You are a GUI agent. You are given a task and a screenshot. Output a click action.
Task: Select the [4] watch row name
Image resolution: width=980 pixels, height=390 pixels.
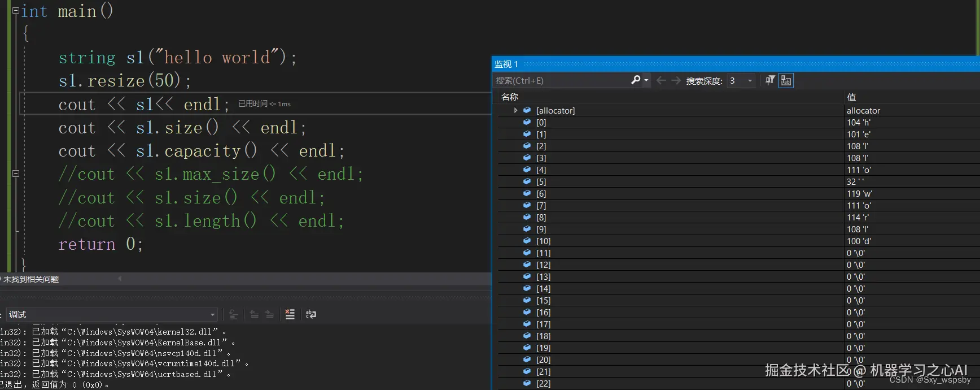[541, 170]
